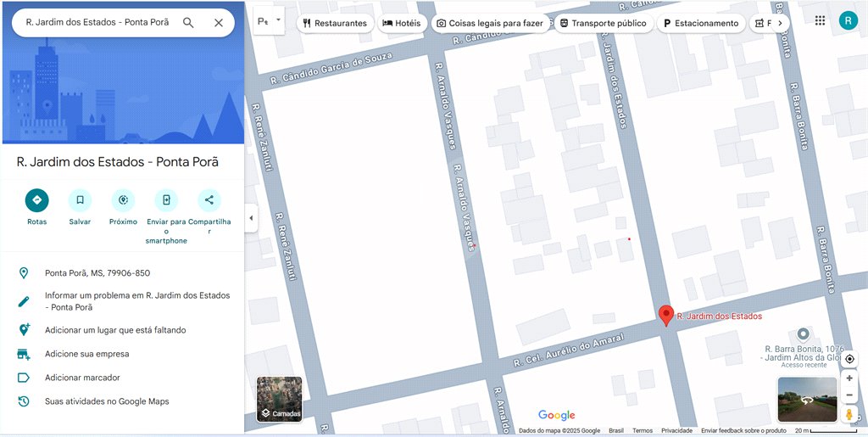Viewport: 868px width, 437px height.
Task: Open Rotas directions button
Action: (x=37, y=200)
